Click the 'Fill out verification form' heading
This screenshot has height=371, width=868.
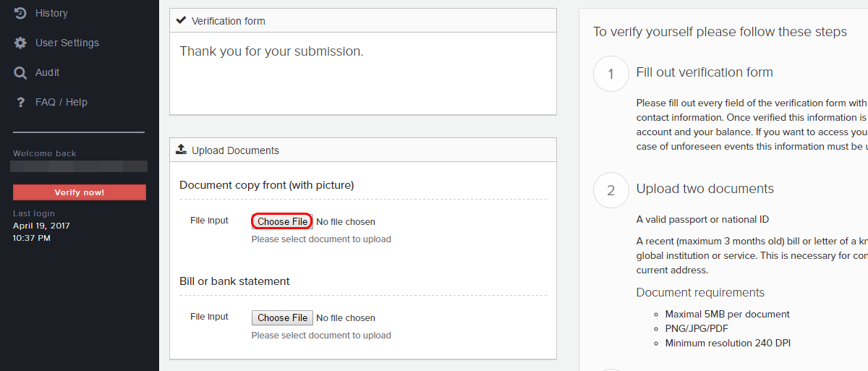(x=705, y=72)
